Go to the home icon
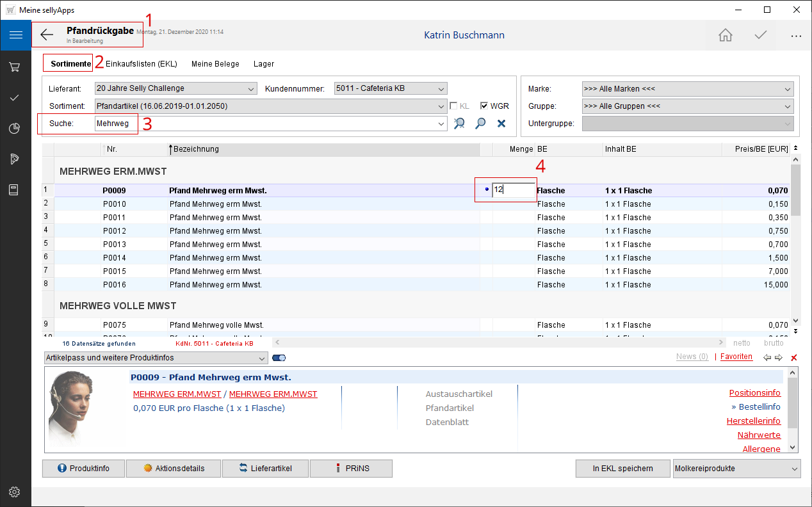The height and width of the screenshot is (507, 812). [725, 35]
